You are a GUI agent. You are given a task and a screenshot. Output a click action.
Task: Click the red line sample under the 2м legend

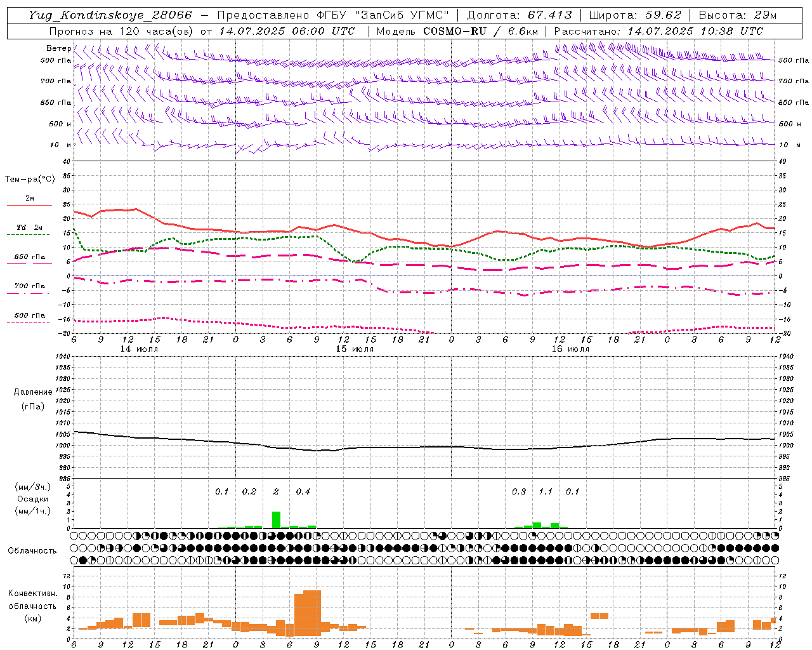point(29,205)
